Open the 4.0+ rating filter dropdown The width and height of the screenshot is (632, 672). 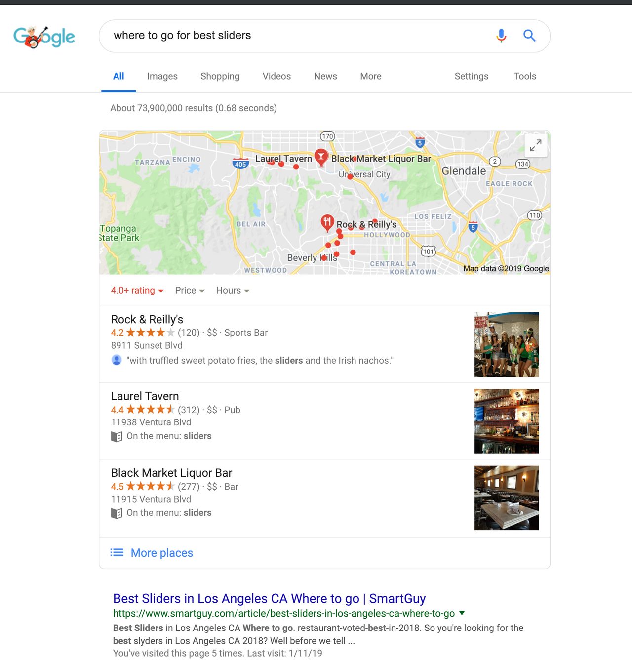(137, 291)
